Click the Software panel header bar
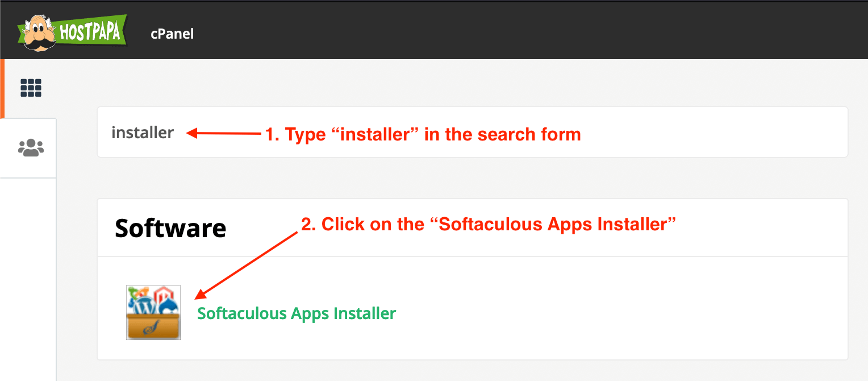The image size is (868, 381). pos(473,228)
